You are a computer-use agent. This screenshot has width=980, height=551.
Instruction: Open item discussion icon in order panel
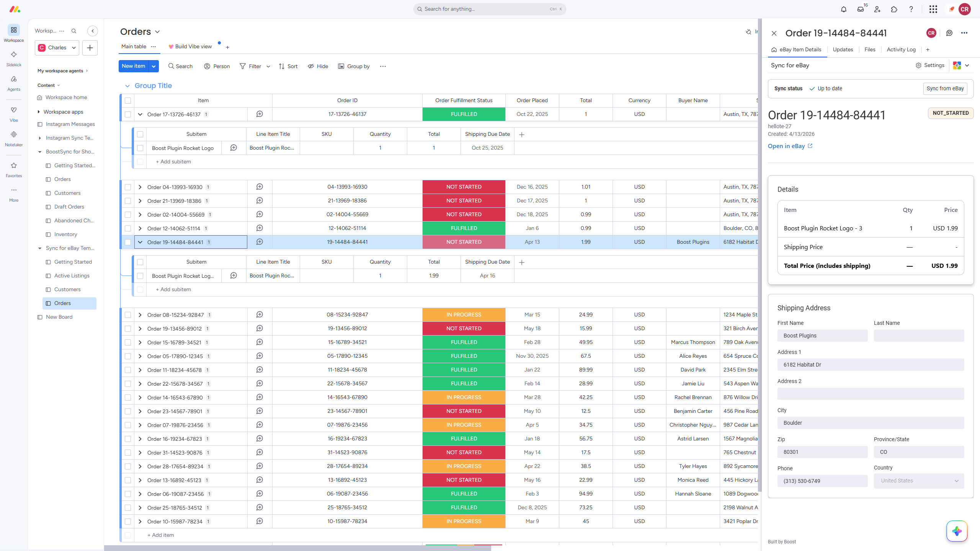[x=949, y=33]
